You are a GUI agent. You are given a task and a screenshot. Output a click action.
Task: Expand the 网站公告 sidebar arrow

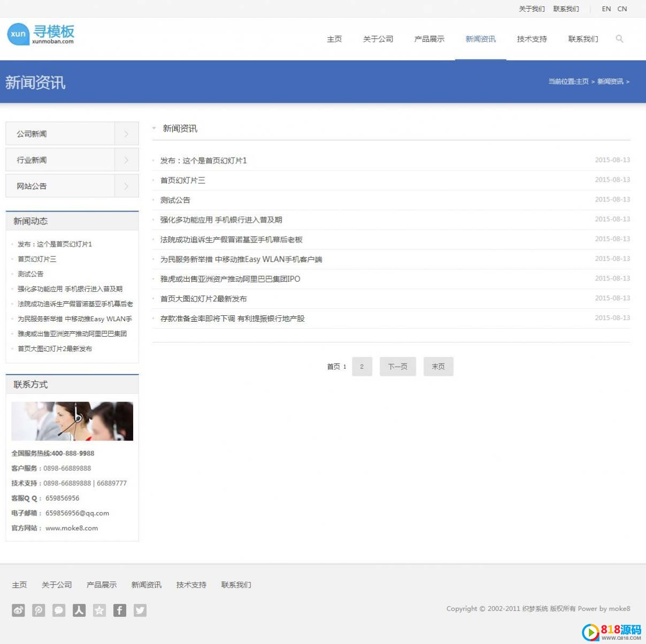127,186
